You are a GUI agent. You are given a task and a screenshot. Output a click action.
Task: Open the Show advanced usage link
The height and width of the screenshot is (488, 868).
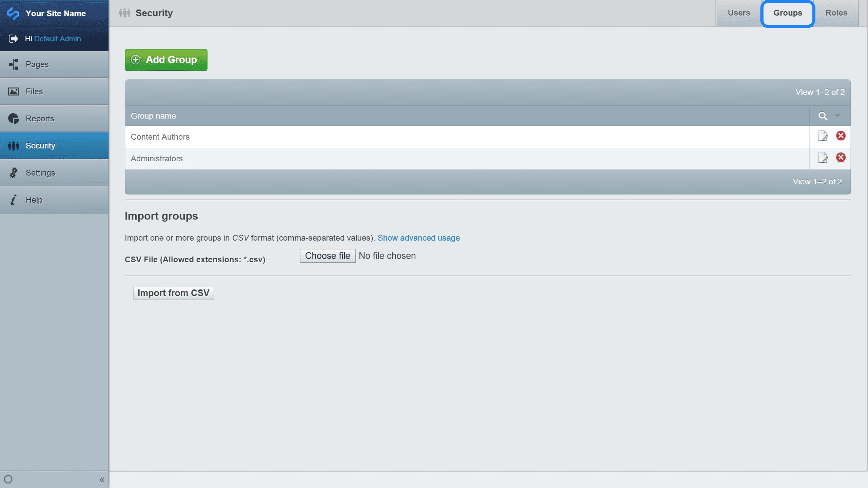418,238
